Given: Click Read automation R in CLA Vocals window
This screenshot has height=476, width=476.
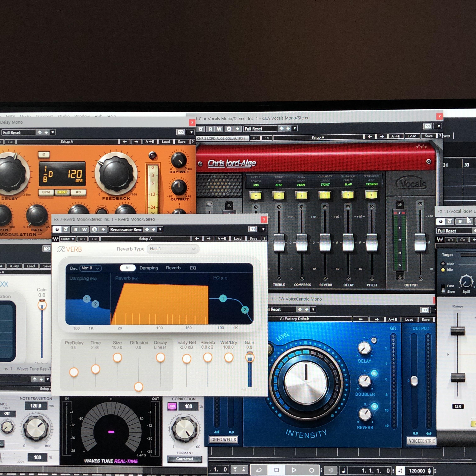Looking at the screenshot, I should (x=210, y=129).
